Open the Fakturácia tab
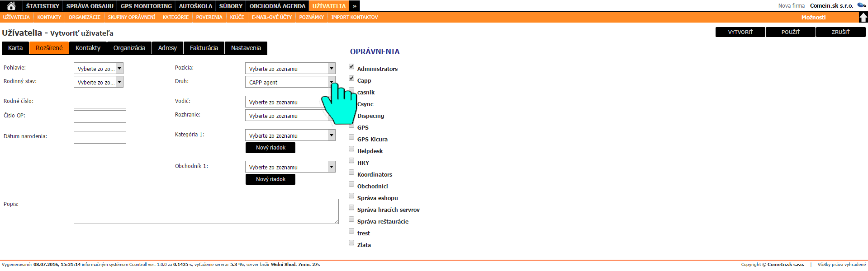Image resolution: width=868 pixels, height=271 pixels. [x=204, y=48]
